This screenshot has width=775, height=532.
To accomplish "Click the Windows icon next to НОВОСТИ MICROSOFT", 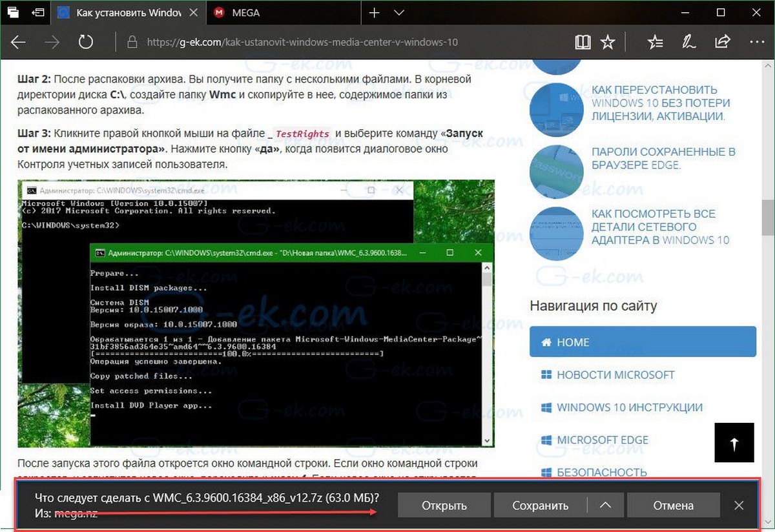I will 546,375.
